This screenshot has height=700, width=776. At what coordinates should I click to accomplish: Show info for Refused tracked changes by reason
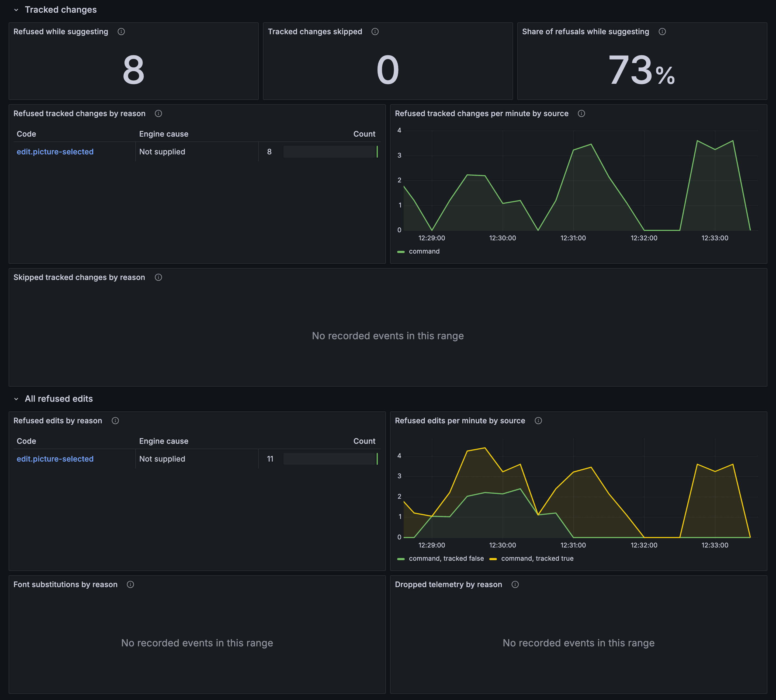click(x=158, y=113)
